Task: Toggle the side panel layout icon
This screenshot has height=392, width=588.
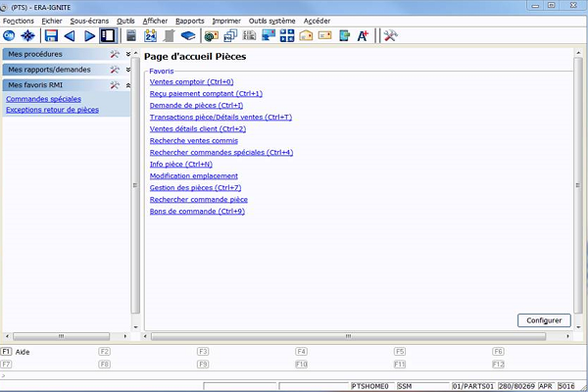Action: point(108,35)
